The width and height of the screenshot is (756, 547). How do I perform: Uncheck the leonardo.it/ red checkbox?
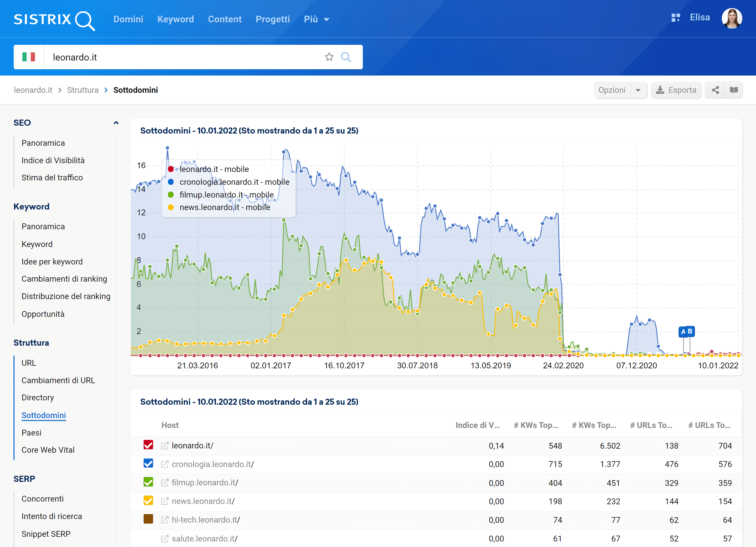148,445
